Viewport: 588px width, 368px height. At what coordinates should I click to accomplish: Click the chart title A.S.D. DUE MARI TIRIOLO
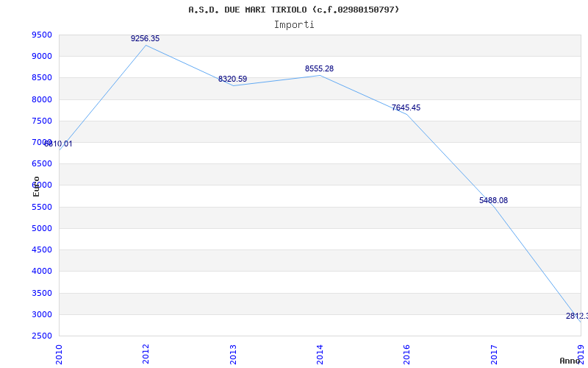(x=293, y=10)
